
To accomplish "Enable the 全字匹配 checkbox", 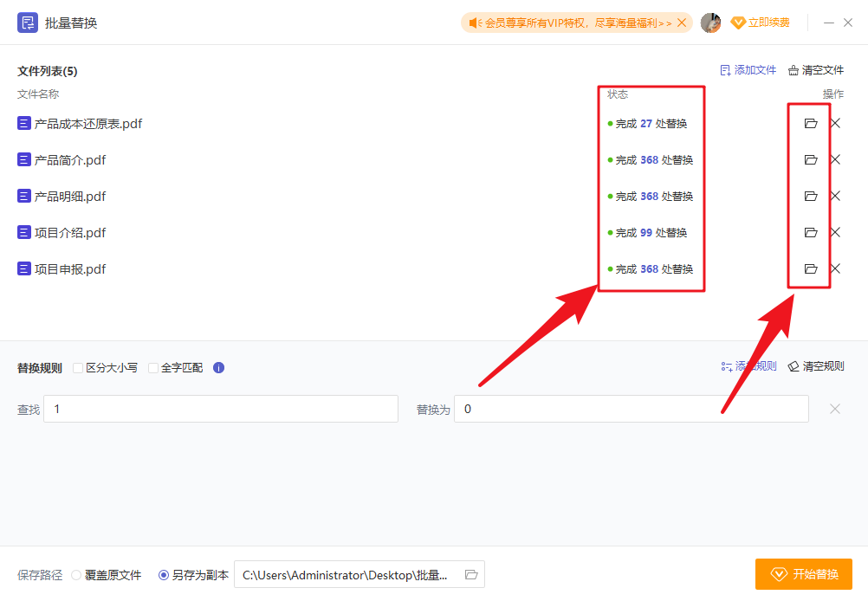I will [x=152, y=367].
